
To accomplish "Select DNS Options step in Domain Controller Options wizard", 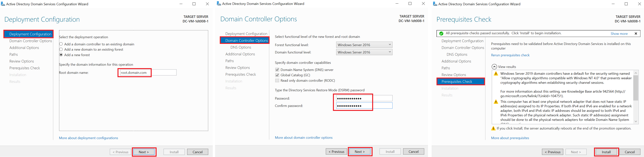I will 241,47.
